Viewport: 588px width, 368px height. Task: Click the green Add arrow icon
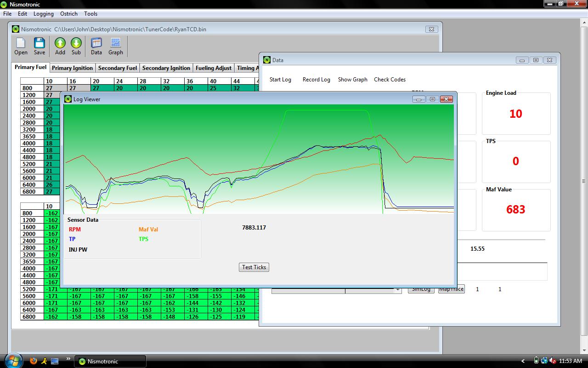[x=60, y=43]
